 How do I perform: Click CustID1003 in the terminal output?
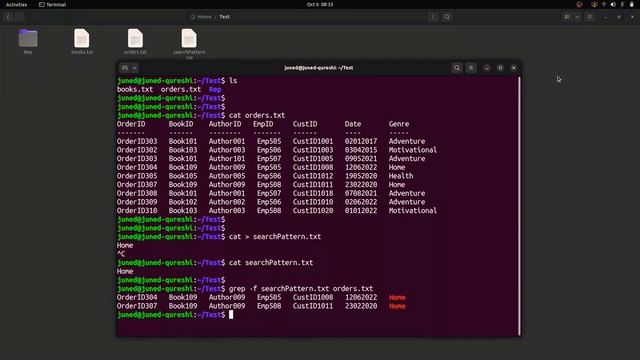pos(313,150)
